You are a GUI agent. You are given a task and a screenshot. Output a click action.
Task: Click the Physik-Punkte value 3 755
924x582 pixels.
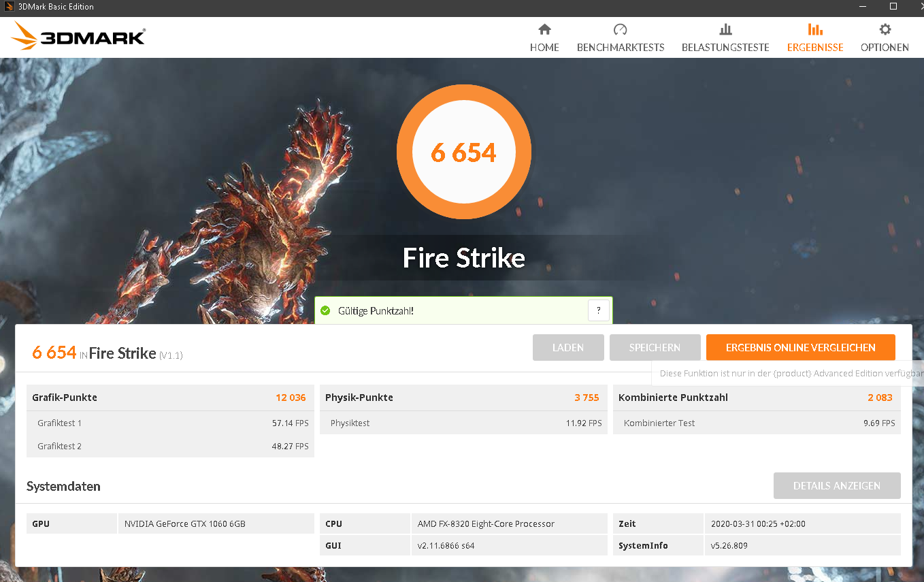pyautogui.click(x=587, y=398)
